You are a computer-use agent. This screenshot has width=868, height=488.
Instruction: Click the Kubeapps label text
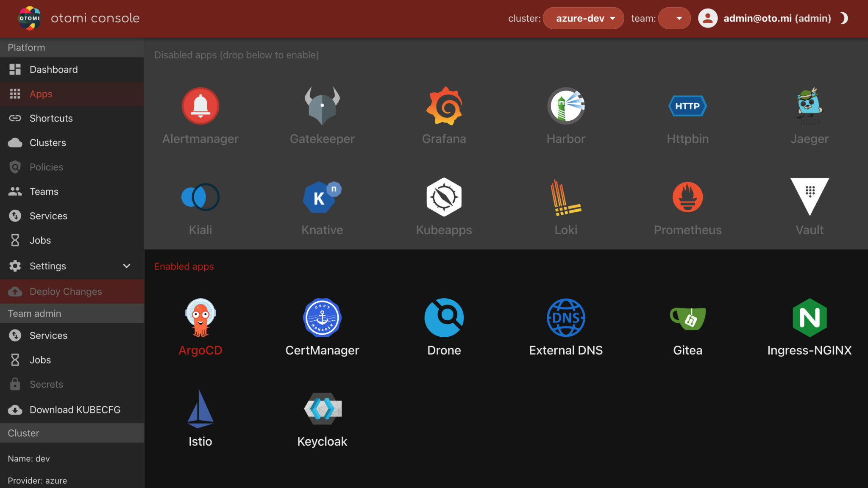click(444, 230)
